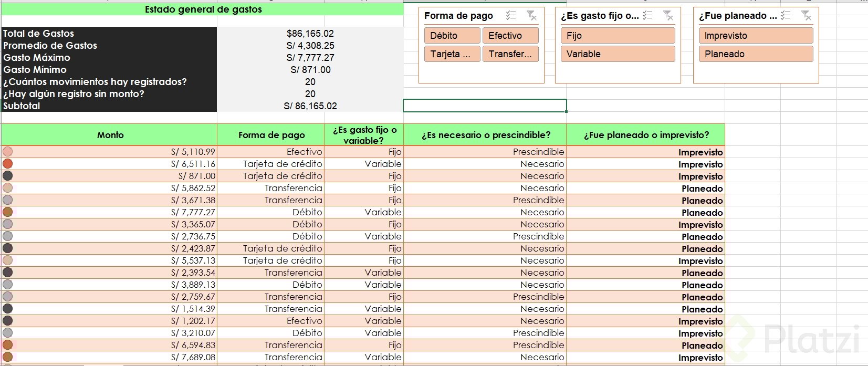Image resolution: width=868 pixels, height=366 pixels.
Task: Select the S/ 86,165.02 subtotal value
Action: pyautogui.click(x=310, y=106)
